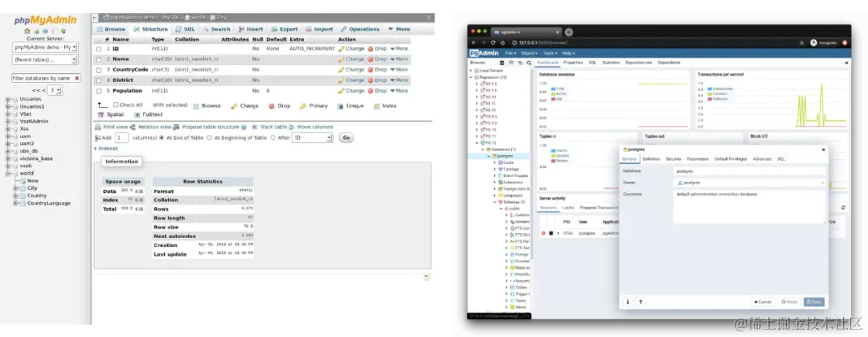Click pgAdmin browser toolbar view data grid icon
Viewport: 868px width, 337px height.
click(x=510, y=63)
